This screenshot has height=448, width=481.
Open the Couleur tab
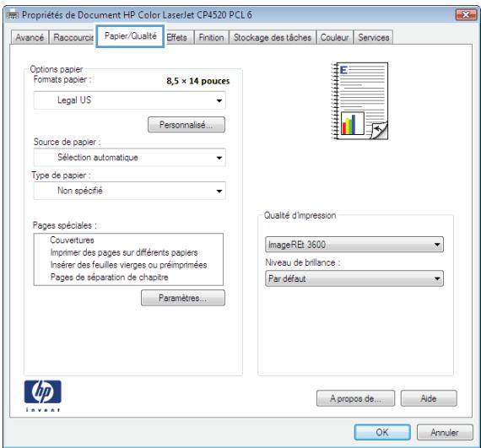click(x=334, y=37)
